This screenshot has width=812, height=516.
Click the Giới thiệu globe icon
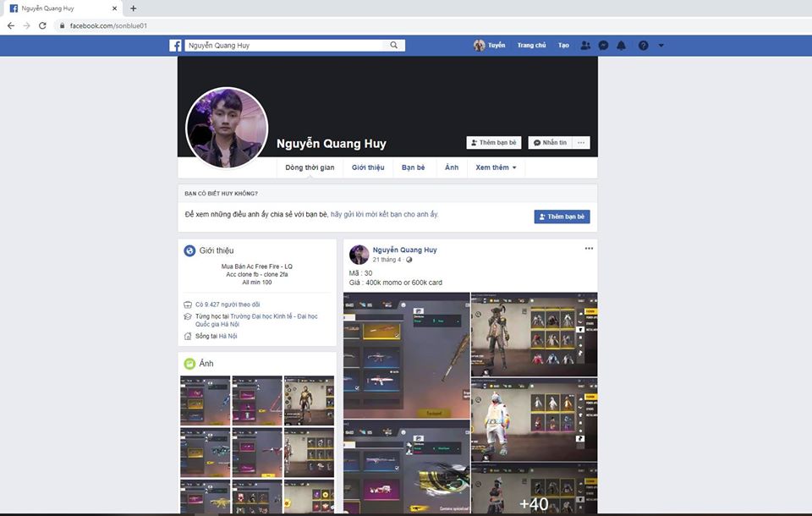pos(189,250)
